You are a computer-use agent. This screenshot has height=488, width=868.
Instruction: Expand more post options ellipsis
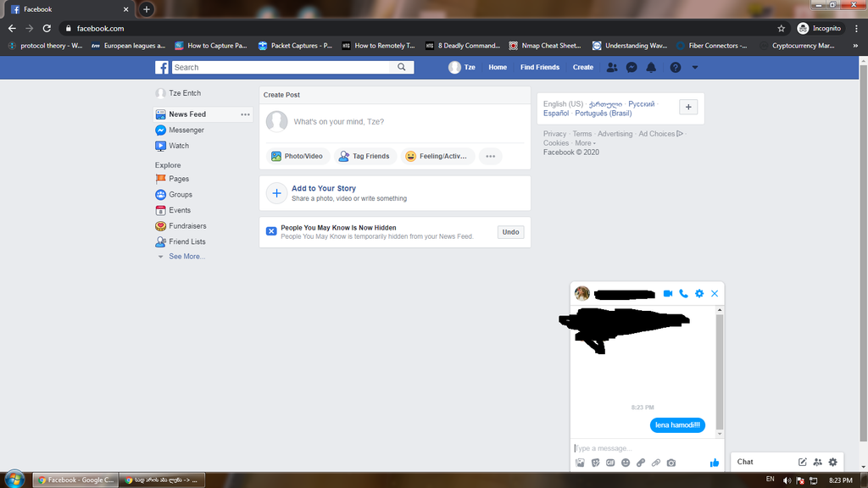[491, 156]
